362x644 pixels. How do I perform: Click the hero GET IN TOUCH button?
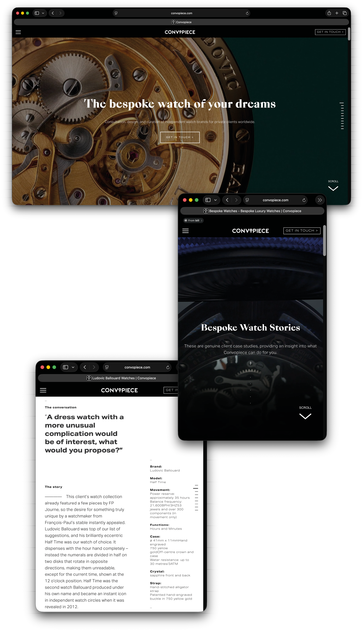(180, 137)
